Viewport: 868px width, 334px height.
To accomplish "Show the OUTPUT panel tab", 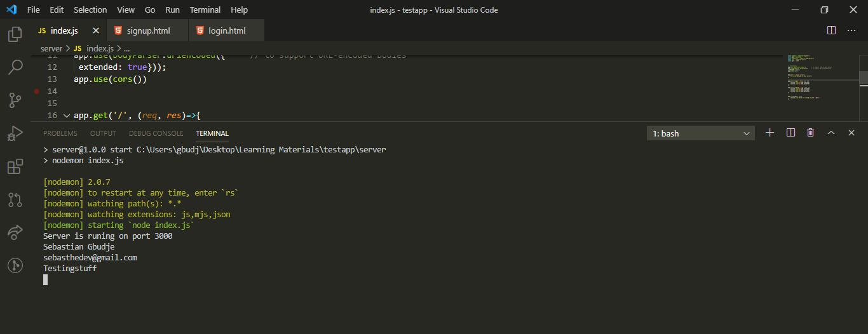I will (103, 133).
